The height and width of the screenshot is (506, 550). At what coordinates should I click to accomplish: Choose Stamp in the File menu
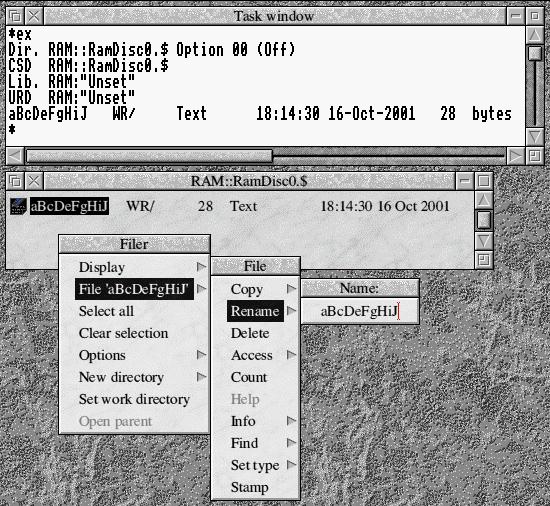tap(249, 487)
